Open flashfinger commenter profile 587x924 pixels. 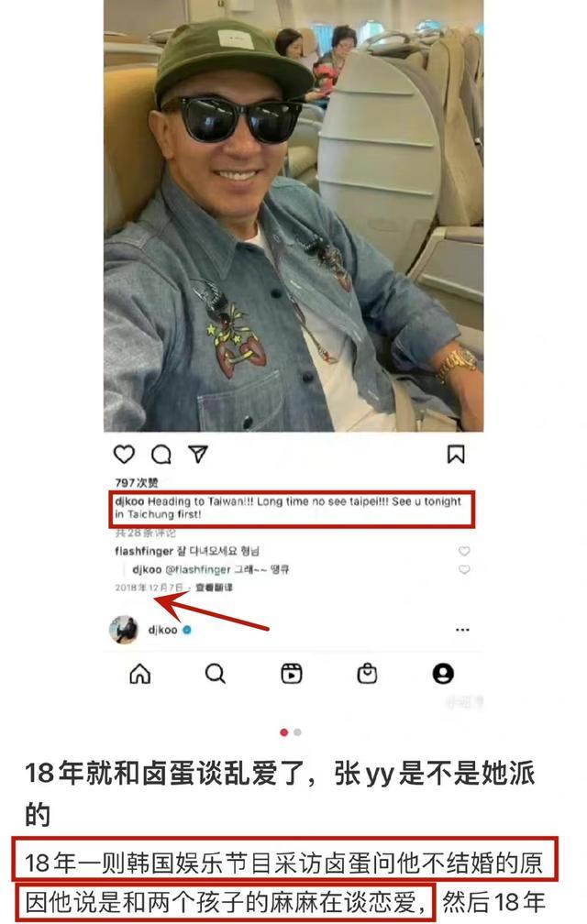[144, 551]
